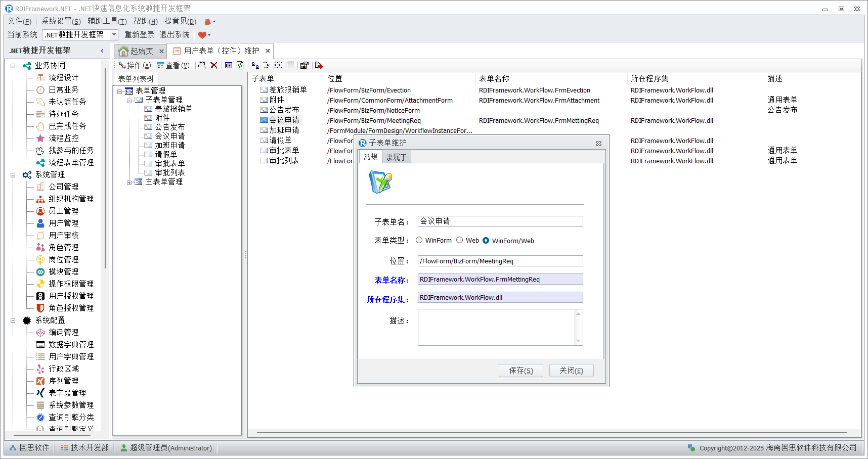Expand the 主表单管理 tree node
The height and width of the screenshot is (459, 868).
click(129, 182)
